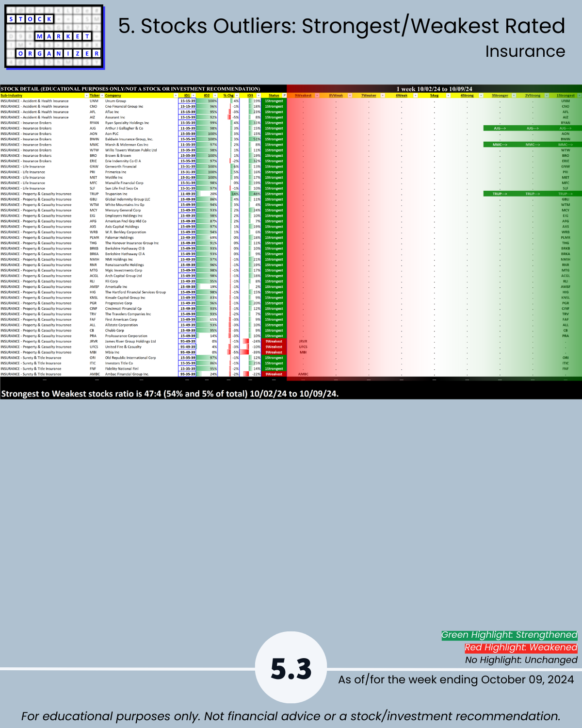
Task: Open the 9Weakest column filter dropdown
Action: 317,96
